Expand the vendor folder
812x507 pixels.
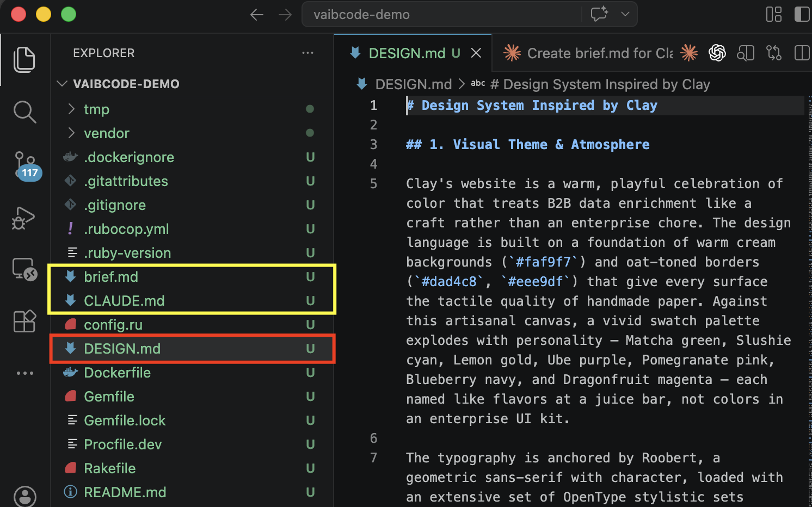click(x=192, y=133)
